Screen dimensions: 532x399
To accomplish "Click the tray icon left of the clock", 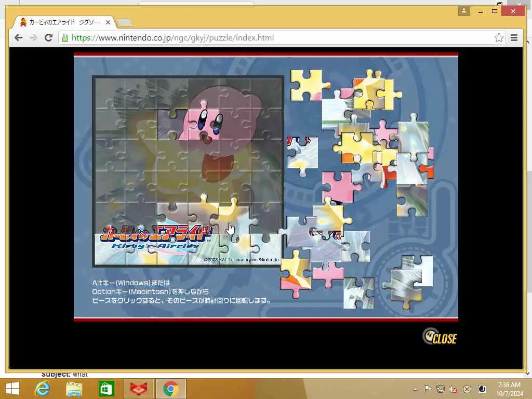I will (482, 389).
